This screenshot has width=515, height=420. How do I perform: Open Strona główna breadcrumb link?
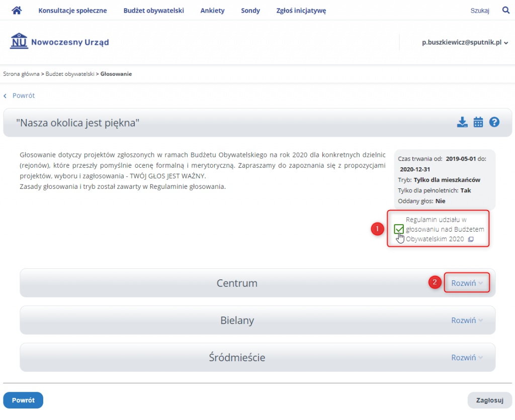click(21, 74)
